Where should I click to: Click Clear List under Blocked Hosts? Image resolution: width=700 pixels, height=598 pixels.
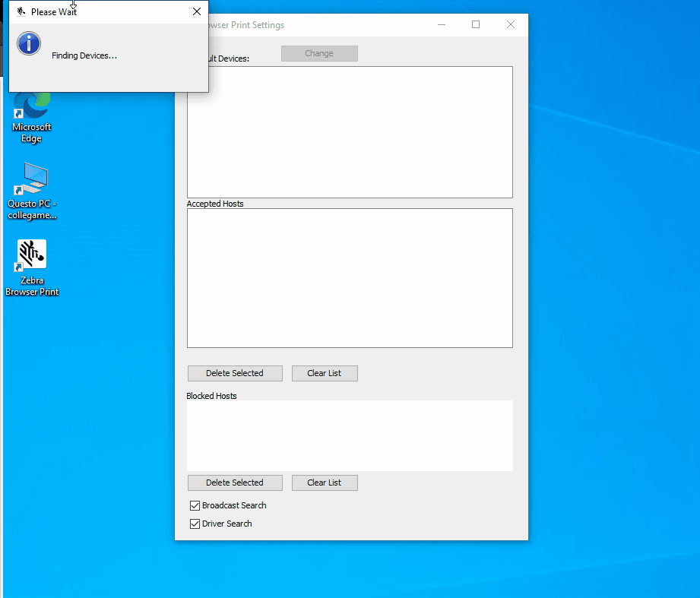[x=325, y=483]
